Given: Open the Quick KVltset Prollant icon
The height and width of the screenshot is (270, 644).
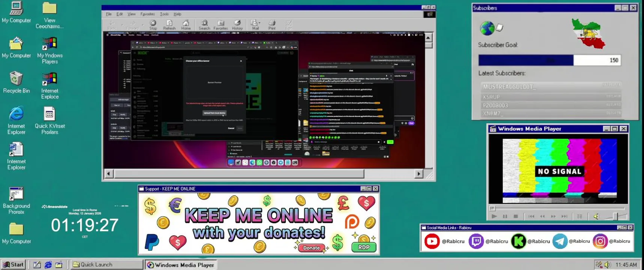Looking at the screenshot, I should pyautogui.click(x=49, y=120).
